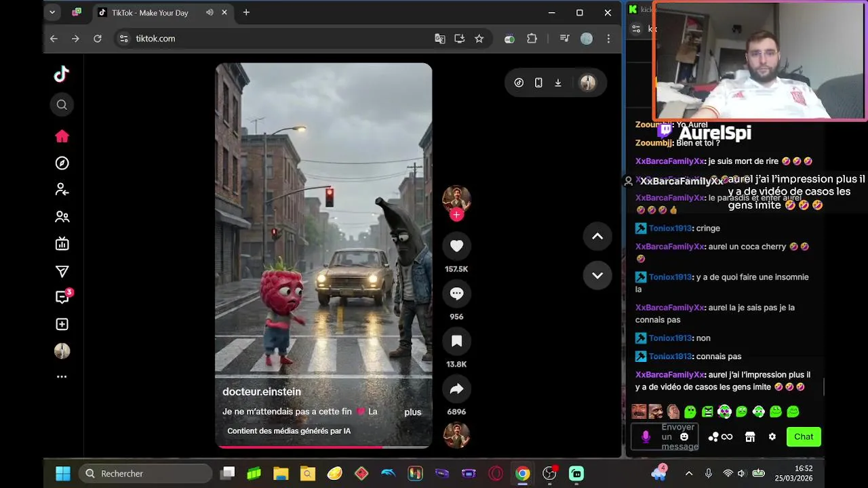Click the download desktop app icon
This screenshot has width=868, height=488.
tap(558, 83)
